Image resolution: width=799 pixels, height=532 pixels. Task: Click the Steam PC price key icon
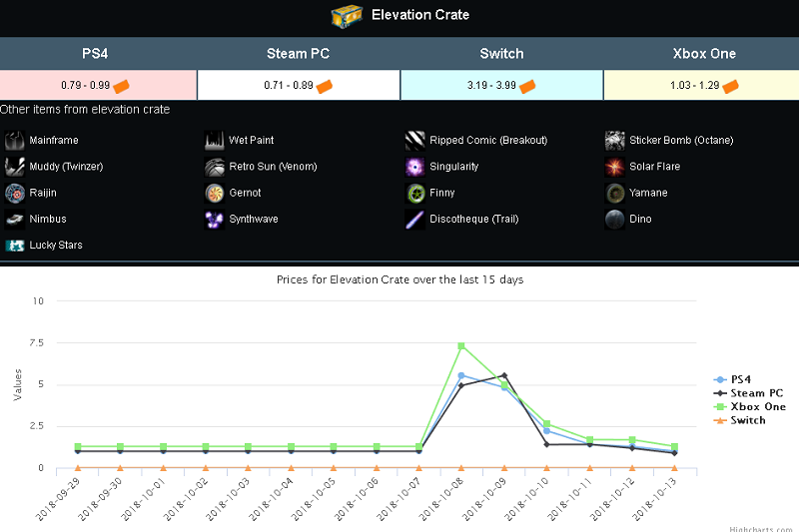point(324,86)
